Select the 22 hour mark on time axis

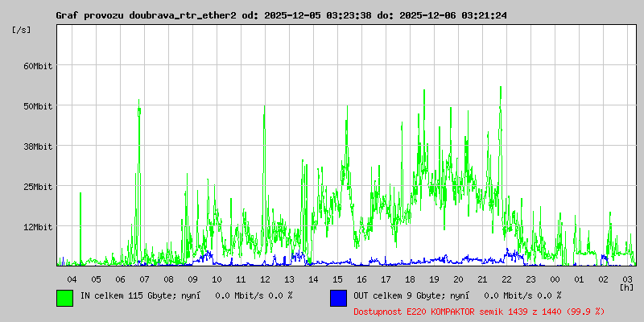pyautogui.click(x=506, y=279)
